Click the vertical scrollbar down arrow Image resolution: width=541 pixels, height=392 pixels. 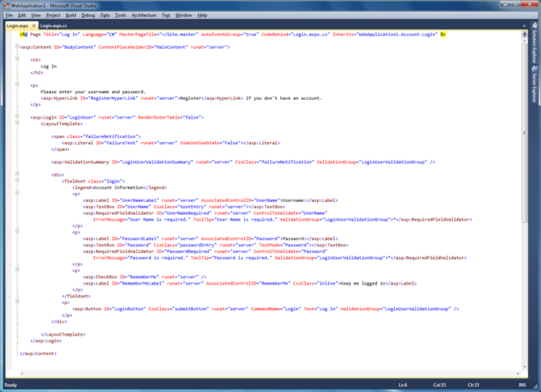point(524,366)
